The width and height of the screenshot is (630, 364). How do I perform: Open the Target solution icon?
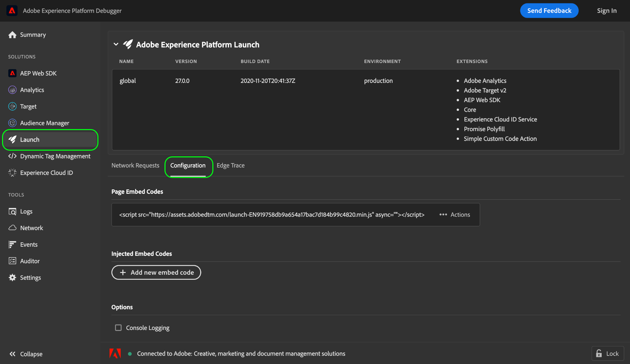coord(12,106)
